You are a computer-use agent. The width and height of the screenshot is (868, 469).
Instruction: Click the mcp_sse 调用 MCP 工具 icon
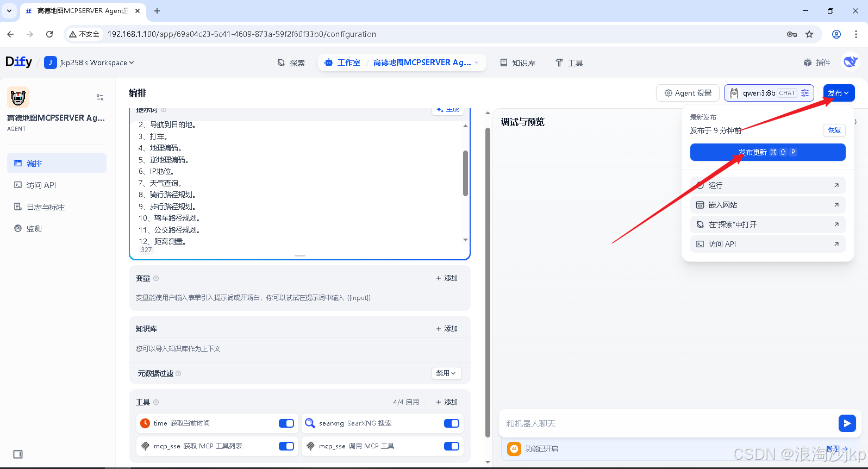310,446
